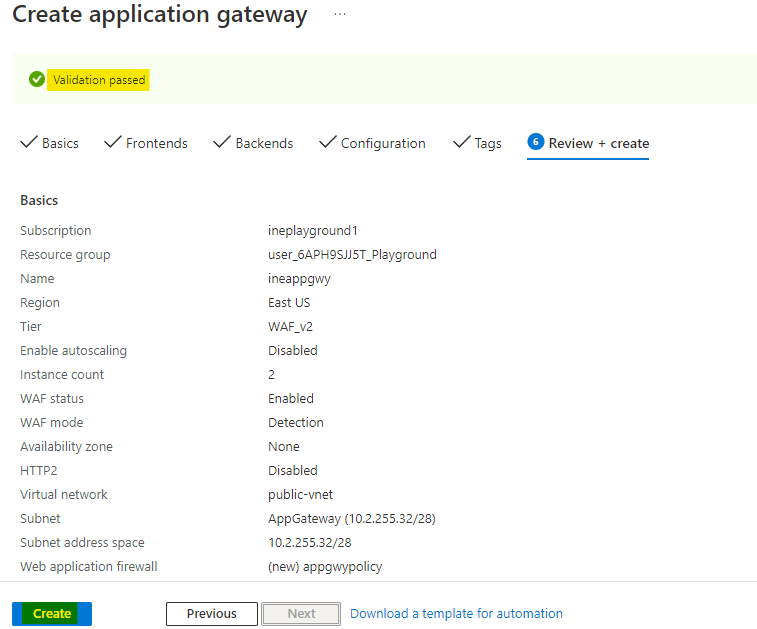Image resolution: width=757 pixels, height=629 pixels.
Task: Switch to the Frontends tab
Action: (x=156, y=143)
